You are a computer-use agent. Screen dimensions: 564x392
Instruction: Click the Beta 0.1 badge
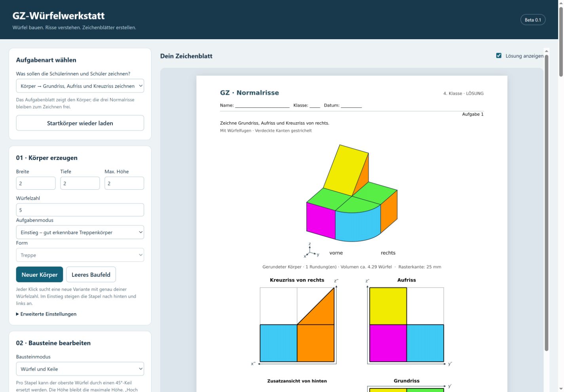click(533, 20)
